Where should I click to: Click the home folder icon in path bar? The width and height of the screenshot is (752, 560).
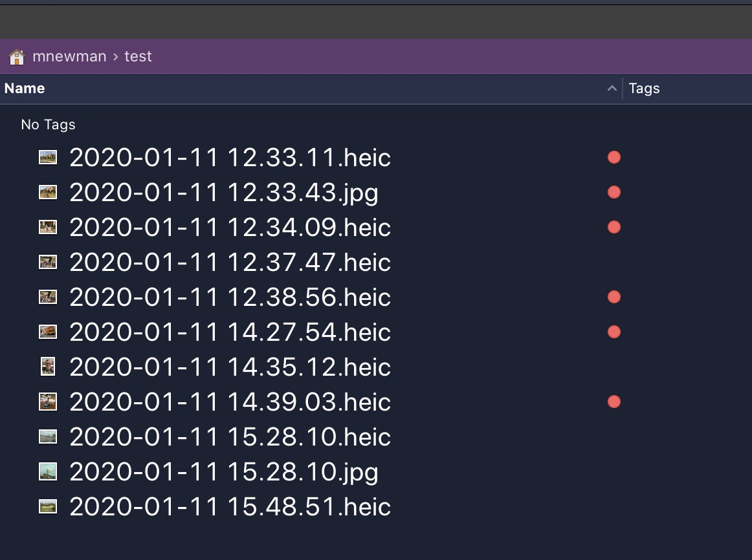(x=17, y=56)
